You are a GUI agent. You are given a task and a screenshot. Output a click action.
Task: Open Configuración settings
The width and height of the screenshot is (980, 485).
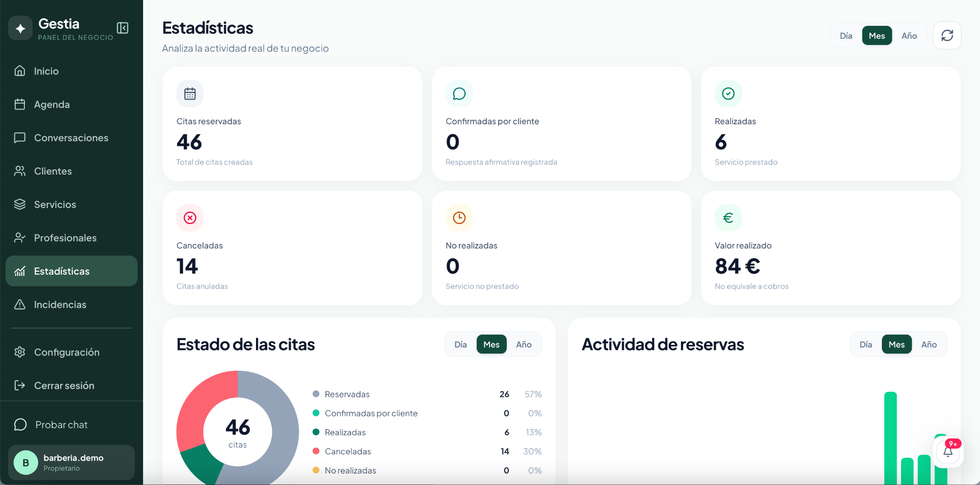[71, 352]
